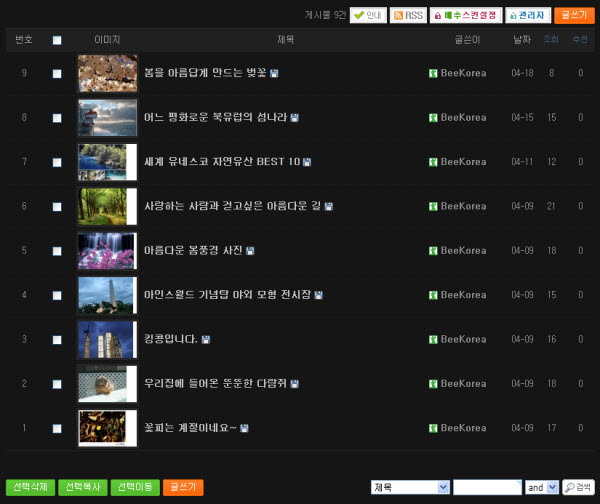Check the box for post number 9
The width and height of the screenshot is (600, 504).
tap(57, 73)
